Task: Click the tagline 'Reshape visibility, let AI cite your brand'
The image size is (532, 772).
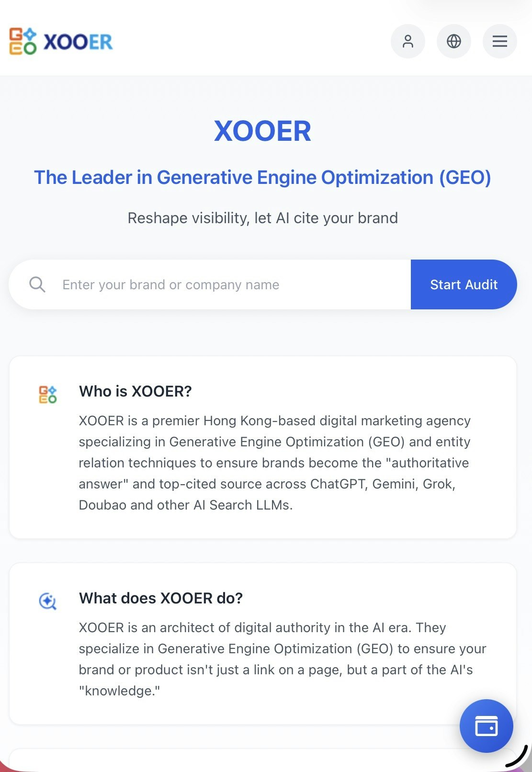Action: coord(262,218)
